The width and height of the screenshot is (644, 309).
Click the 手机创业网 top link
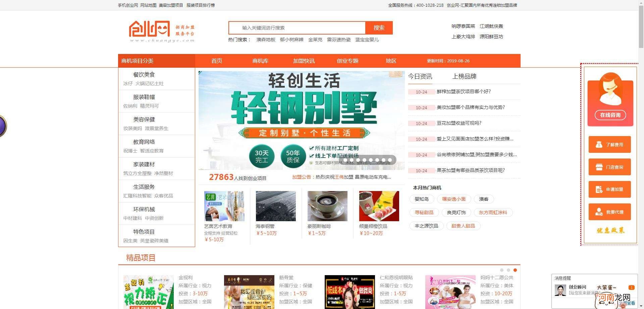click(128, 5)
